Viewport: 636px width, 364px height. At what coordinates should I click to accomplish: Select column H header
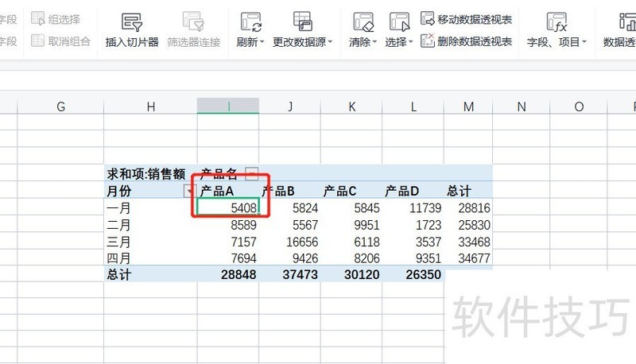point(150,106)
